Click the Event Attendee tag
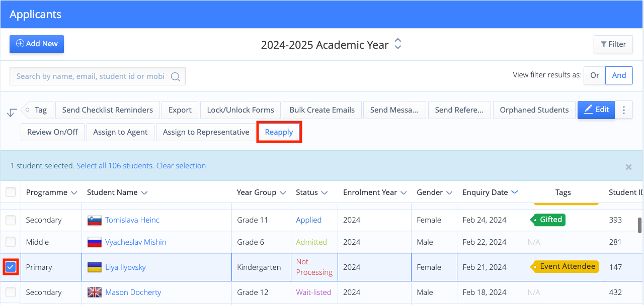Viewport: 644px width, 305px height. tap(566, 267)
